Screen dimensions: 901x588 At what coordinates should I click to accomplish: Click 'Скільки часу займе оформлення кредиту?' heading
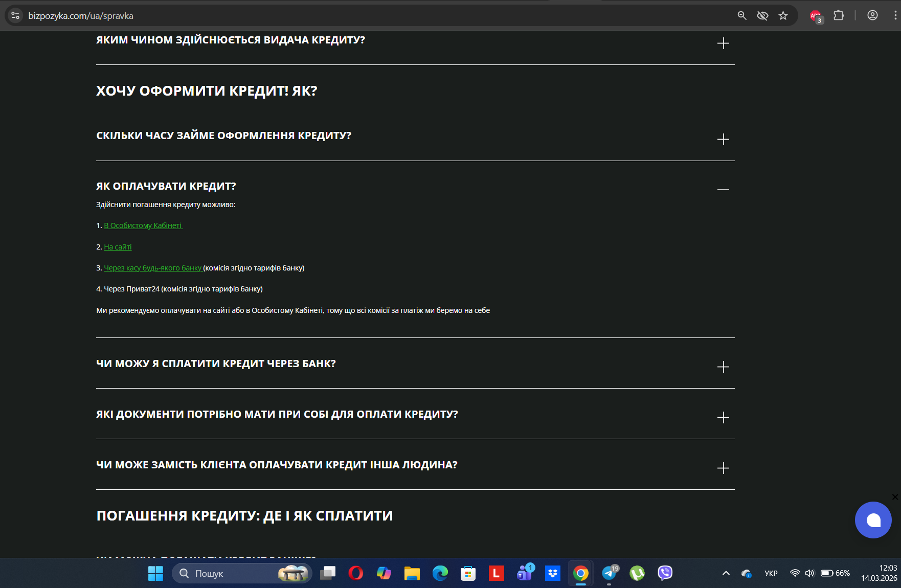tap(224, 135)
